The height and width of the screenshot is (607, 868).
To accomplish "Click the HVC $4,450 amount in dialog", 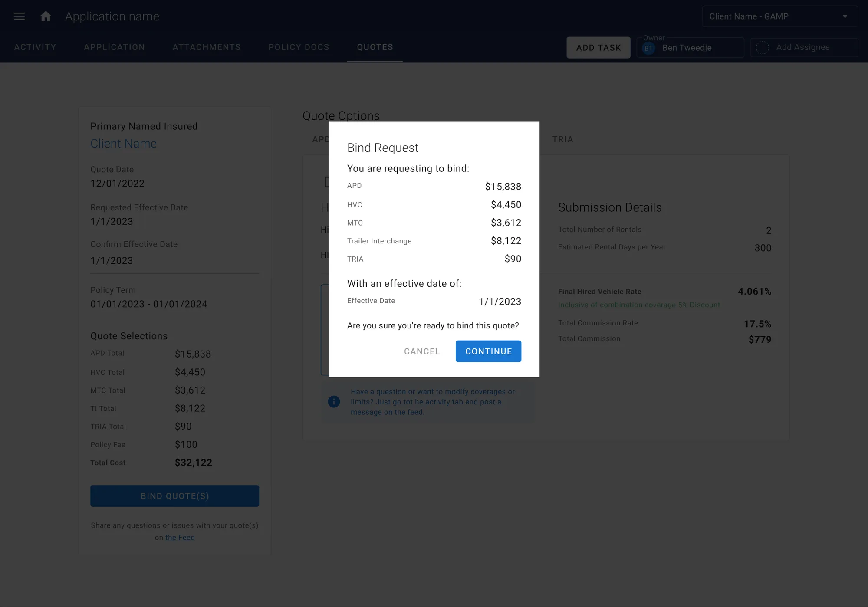I will click(506, 205).
